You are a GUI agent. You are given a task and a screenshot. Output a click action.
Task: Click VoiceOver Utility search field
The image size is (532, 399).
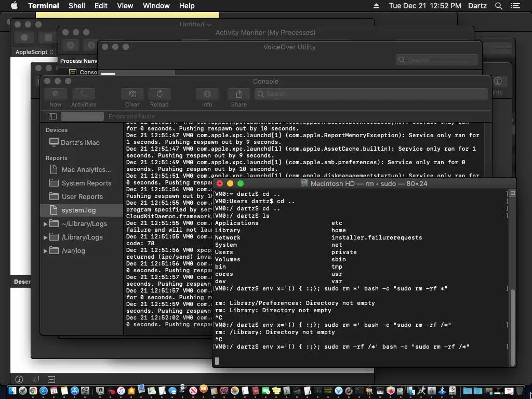[x=436, y=60]
